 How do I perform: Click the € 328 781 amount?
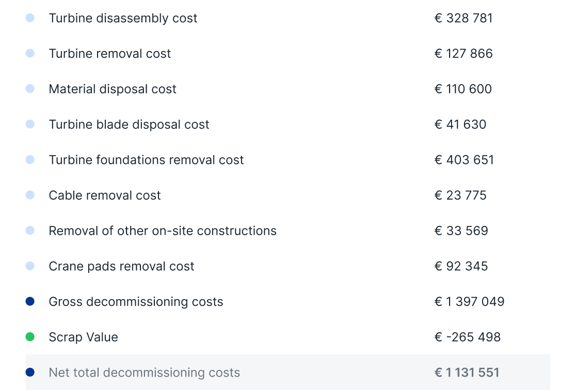[463, 18]
